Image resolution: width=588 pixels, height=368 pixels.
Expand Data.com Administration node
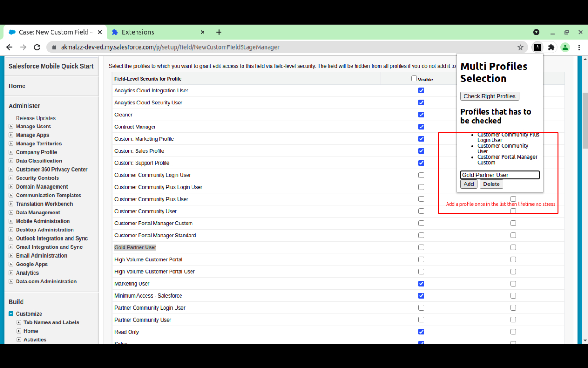click(x=11, y=282)
